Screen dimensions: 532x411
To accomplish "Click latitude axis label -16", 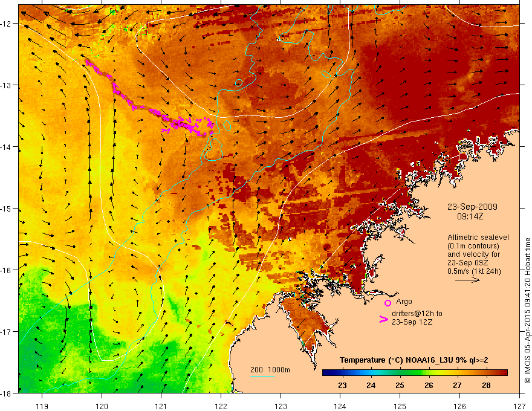I will 6,270.
